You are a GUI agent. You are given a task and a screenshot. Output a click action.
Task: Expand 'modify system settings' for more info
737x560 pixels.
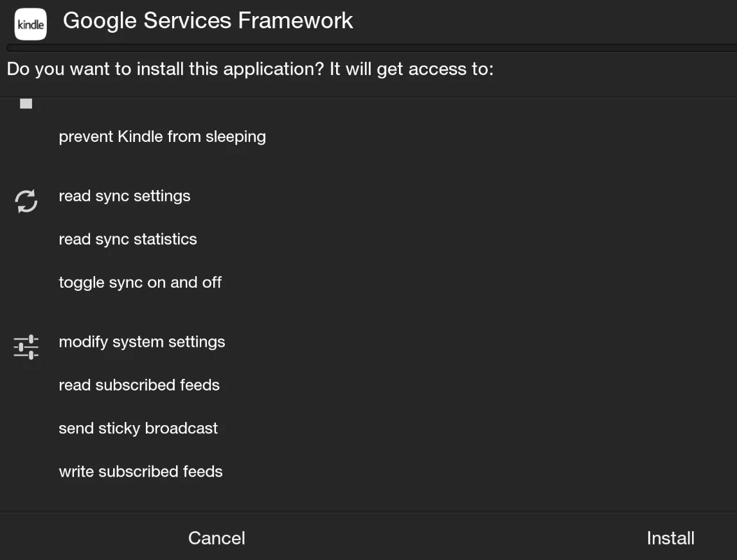pos(142,342)
